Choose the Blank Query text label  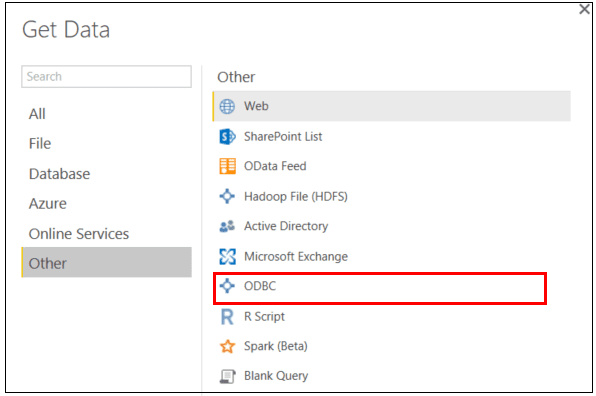click(x=276, y=376)
